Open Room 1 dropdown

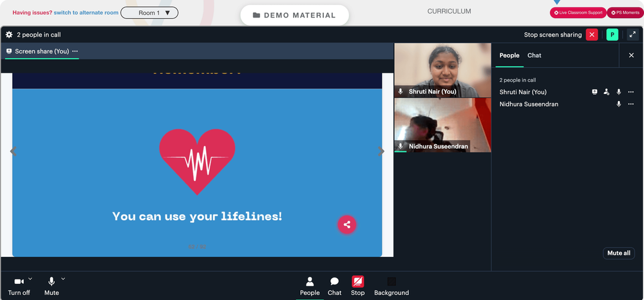[x=149, y=13]
